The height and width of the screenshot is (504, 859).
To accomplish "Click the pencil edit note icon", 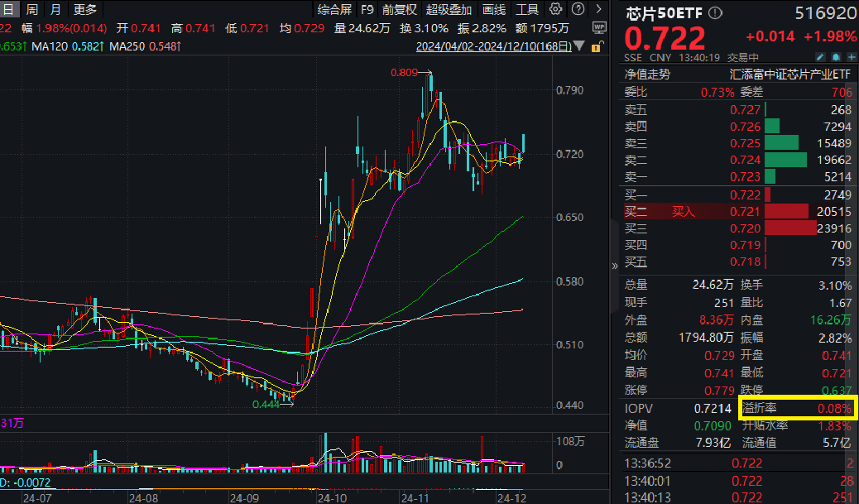I will (820, 57).
